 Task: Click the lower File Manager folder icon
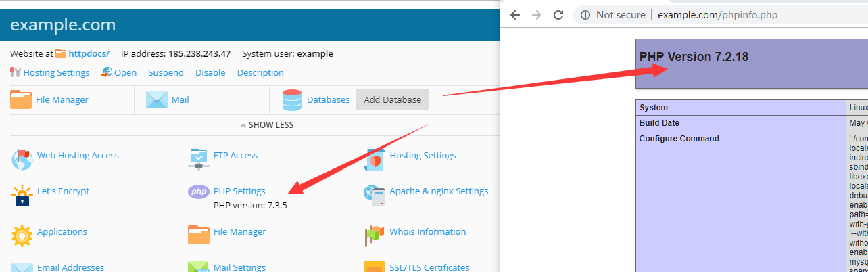click(198, 234)
